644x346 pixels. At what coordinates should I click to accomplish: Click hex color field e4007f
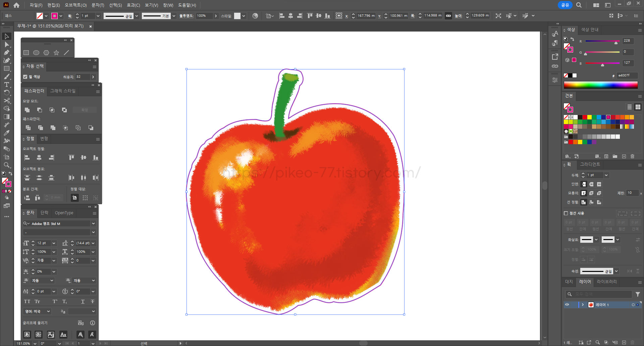627,75
